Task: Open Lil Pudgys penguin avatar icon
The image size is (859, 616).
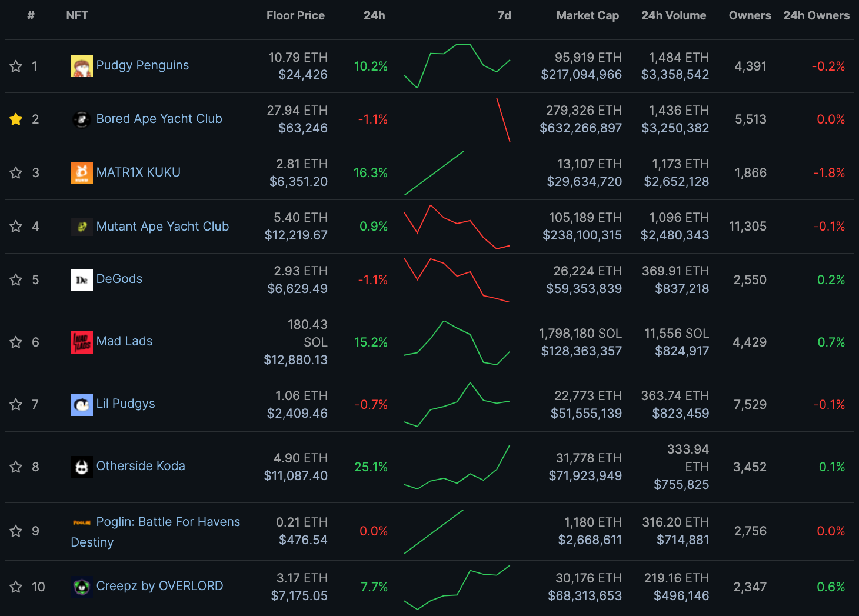Action: 82,405
